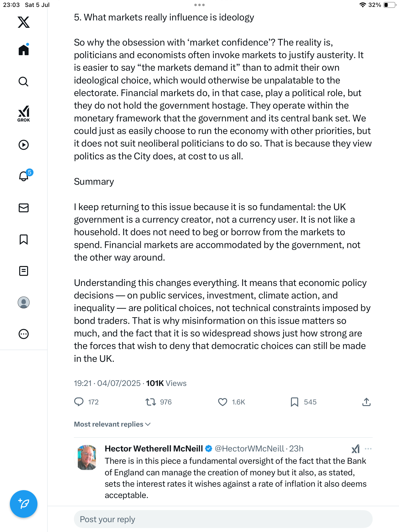Expand the Most relevant replies dropdown
Screen dimensions: 399x532
point(112,424)
